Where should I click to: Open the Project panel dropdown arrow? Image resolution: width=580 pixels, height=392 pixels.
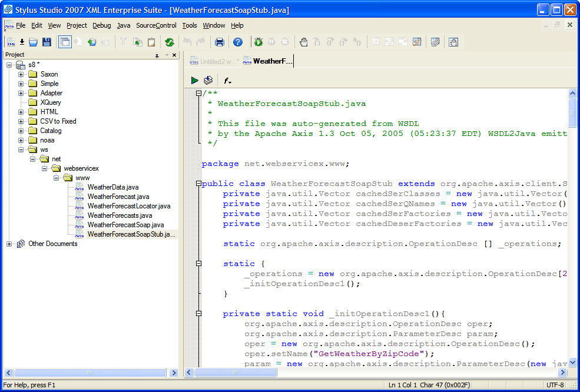[167, 55]
